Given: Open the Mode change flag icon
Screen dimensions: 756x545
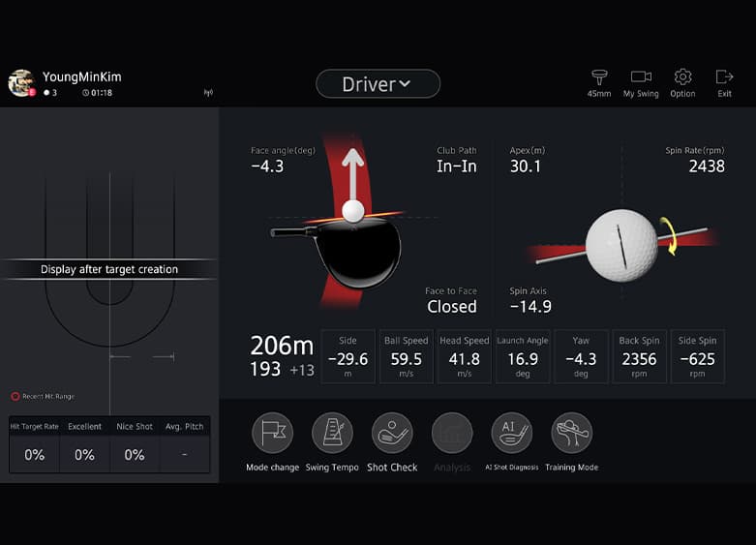Looking at the screenshot, I should (x=272, y=433).
